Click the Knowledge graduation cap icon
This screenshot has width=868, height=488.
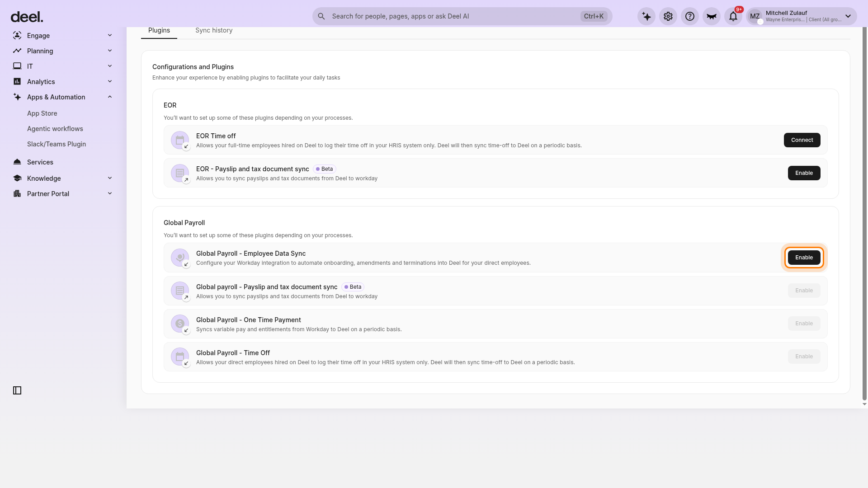pos(17,178)
